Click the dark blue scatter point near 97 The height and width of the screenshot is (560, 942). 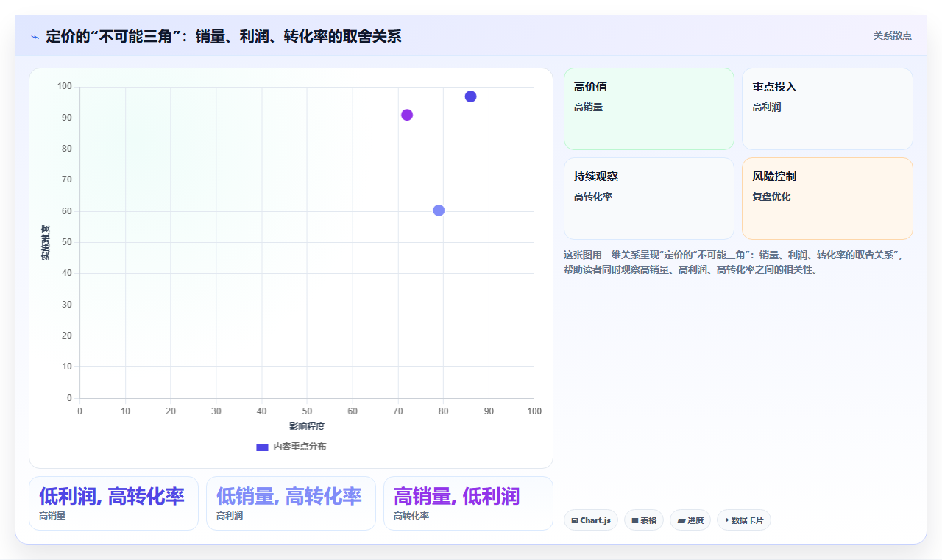pyautogui.click(x=470, y=96)
